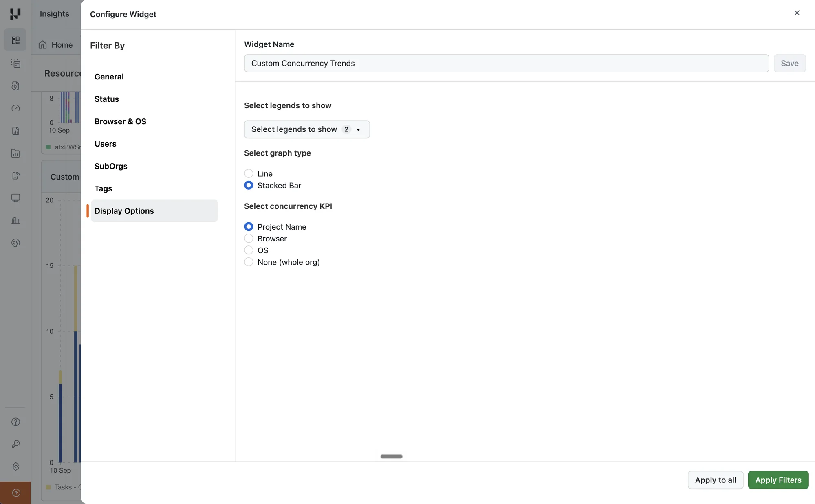Click the file report chart icon in sidebar
This screenshot has width=815, height=504.
point(15,131)
